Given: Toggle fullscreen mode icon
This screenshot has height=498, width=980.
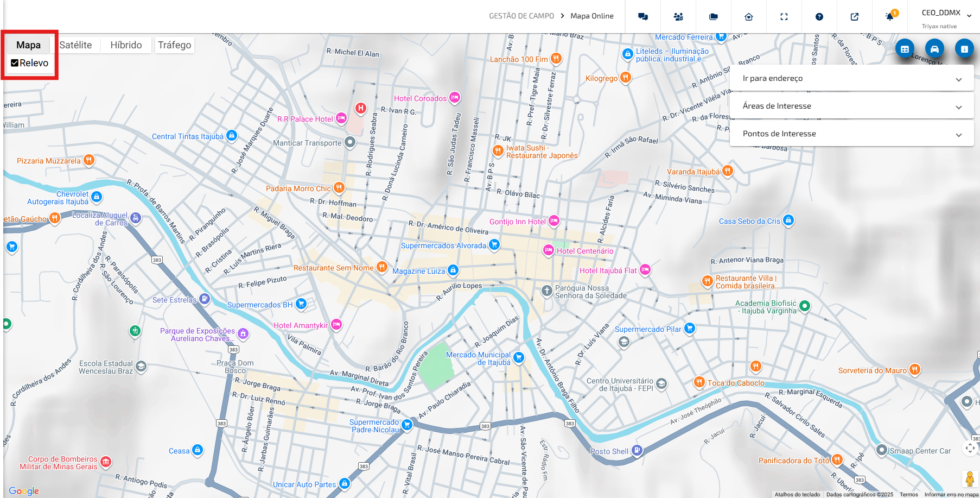Looking at the screenshot, I should click(x=784, y=17).
